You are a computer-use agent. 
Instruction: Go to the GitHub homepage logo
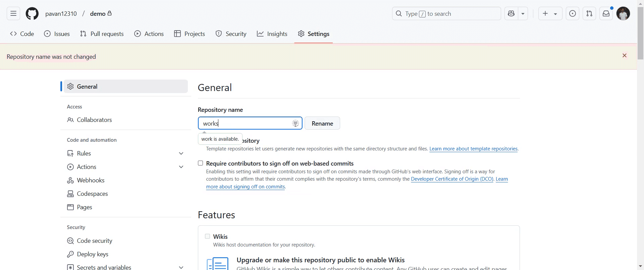[32, 14]
